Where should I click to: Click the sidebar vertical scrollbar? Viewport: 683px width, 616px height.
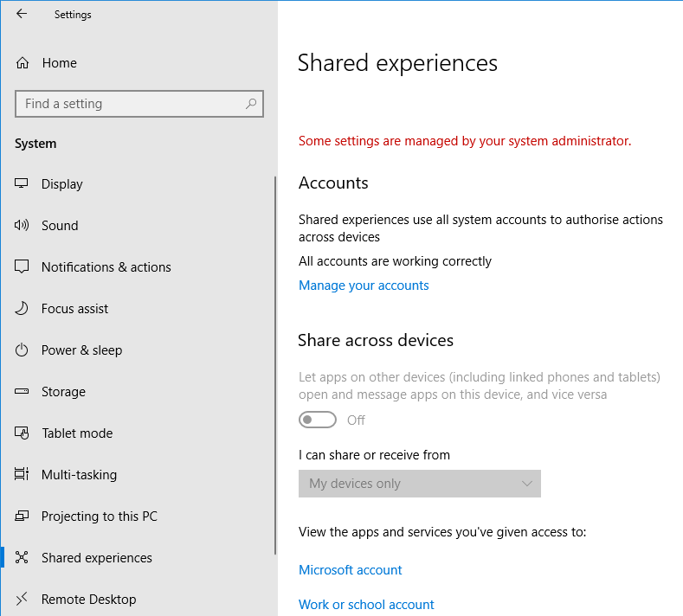[275, 366]
